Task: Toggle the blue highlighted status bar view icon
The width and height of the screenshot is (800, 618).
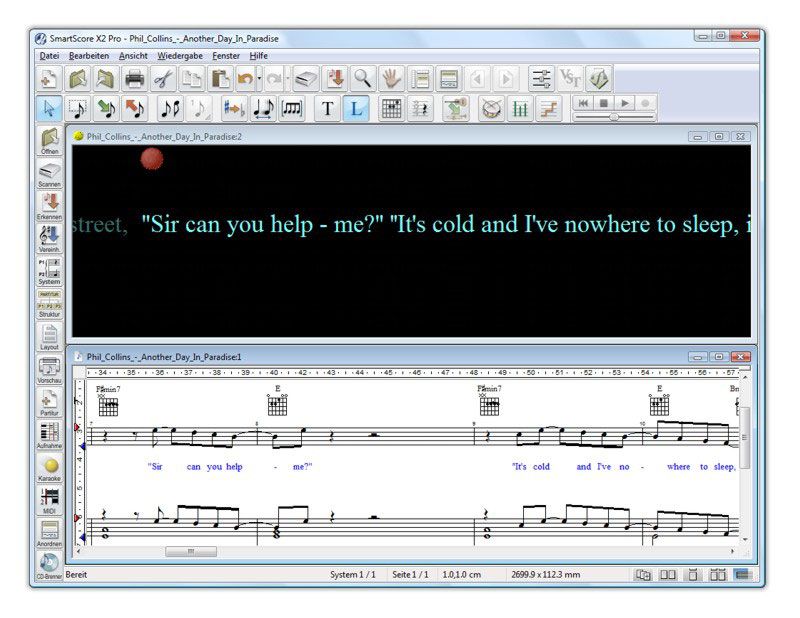Action: [x=743, y=575]
